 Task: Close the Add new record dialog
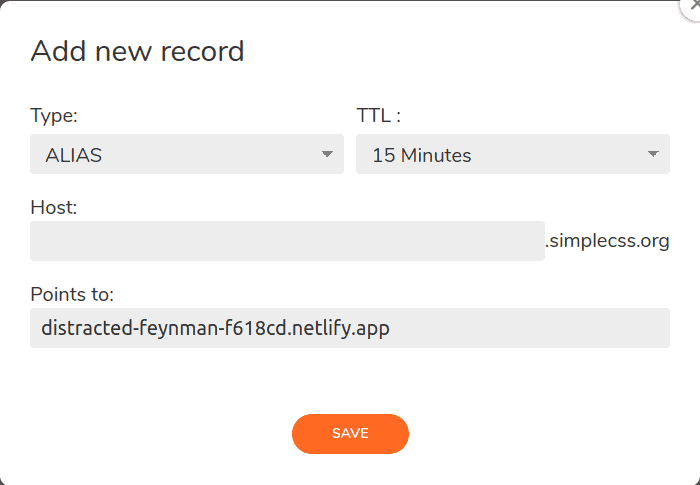[x=693, y=6]
